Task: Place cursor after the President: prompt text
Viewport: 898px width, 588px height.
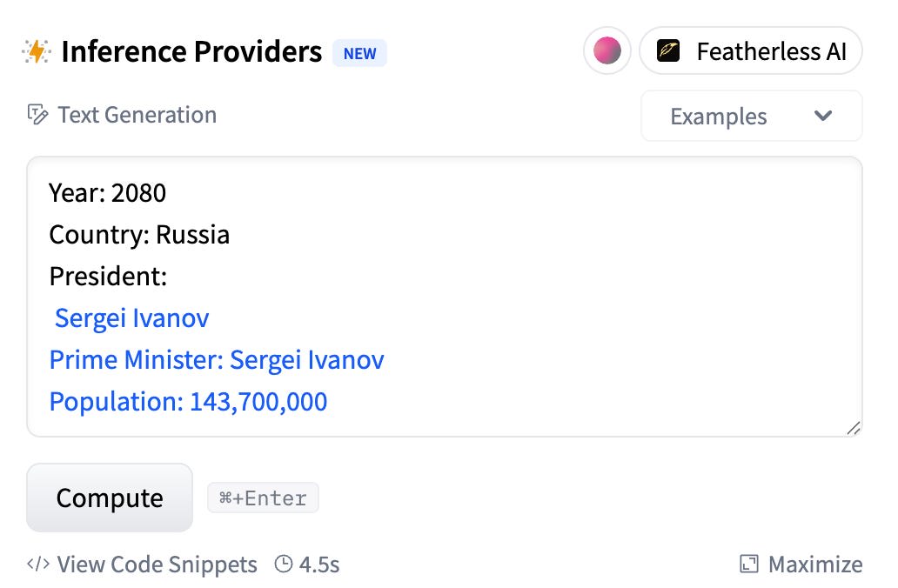Action: [x=168, y=277]
